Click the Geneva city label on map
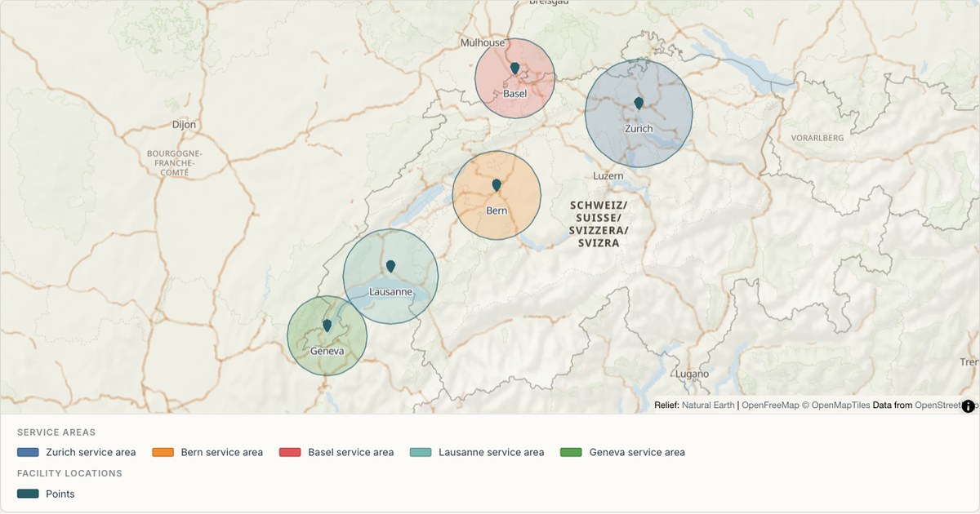Image resolution: width=980 pixels, height=514 pixels. click(x=327, y=351)
